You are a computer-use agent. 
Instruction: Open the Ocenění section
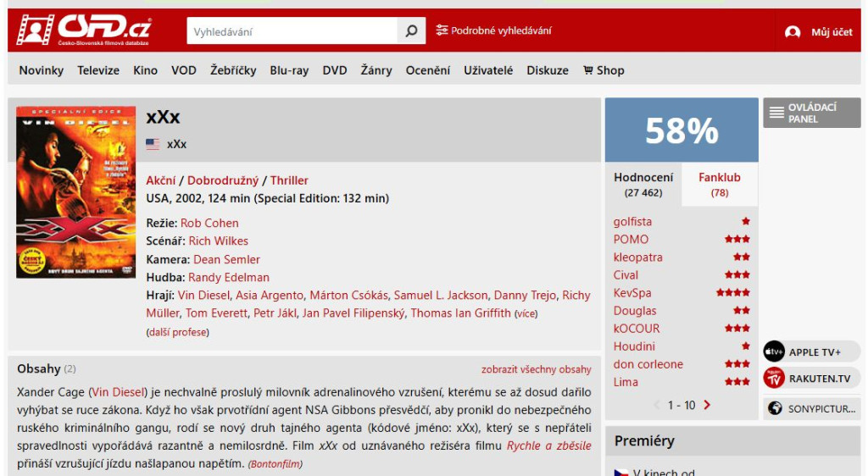[x=428, y=70]
